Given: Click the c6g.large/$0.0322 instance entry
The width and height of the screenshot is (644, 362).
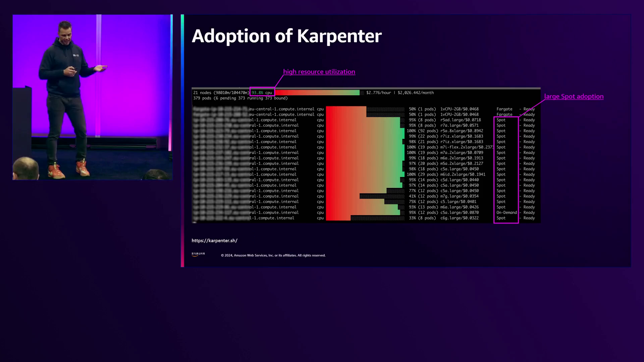Looking at the screenshot, I should coord(459,218).
